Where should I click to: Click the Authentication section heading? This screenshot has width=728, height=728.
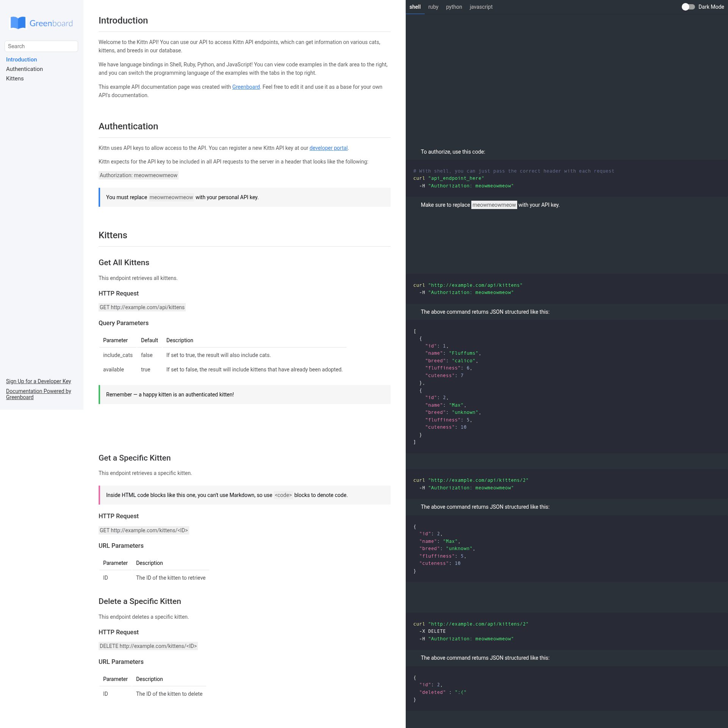(128, 126)
